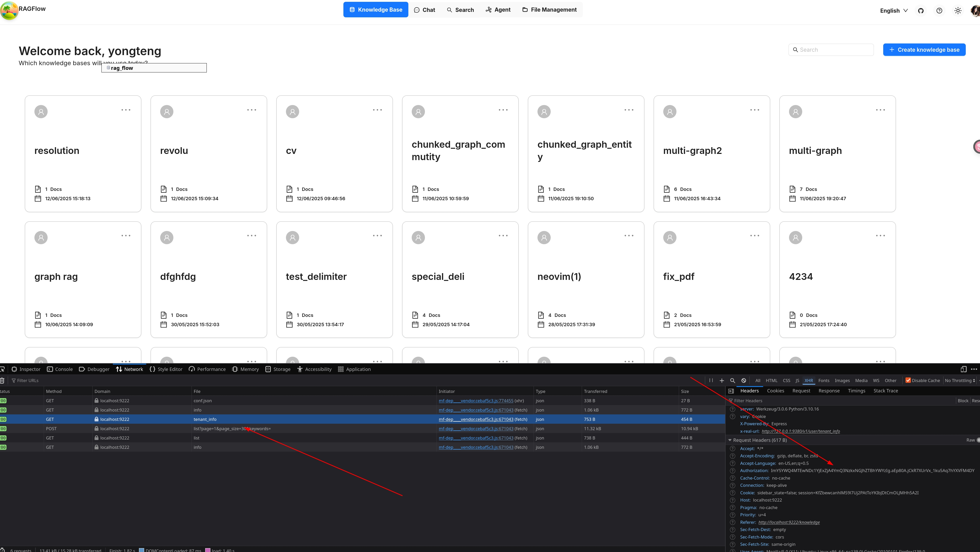The width and height of the screenshot is (980, 552).
Task: Enable the Images request filter
Action: pos(842,381)
